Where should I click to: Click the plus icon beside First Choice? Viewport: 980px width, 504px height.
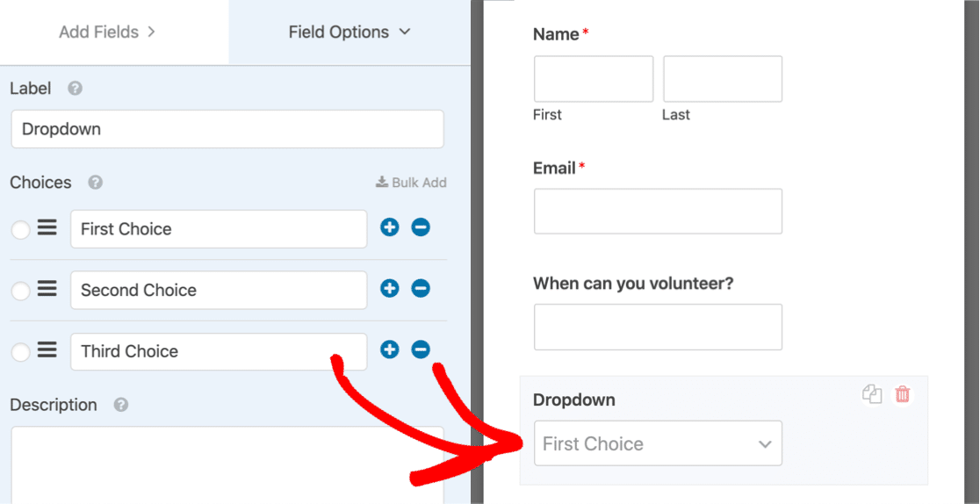pyautogui.click(x=390, y=227)
